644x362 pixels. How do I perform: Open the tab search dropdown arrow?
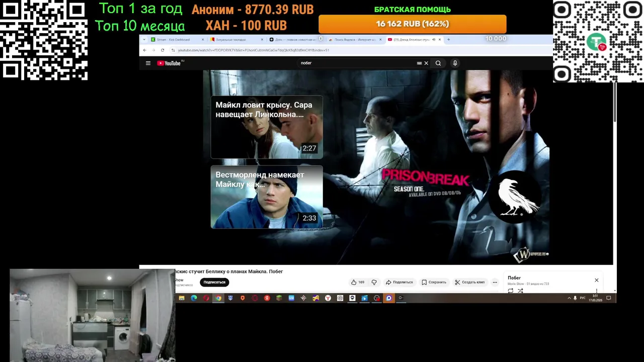point(144,39)
